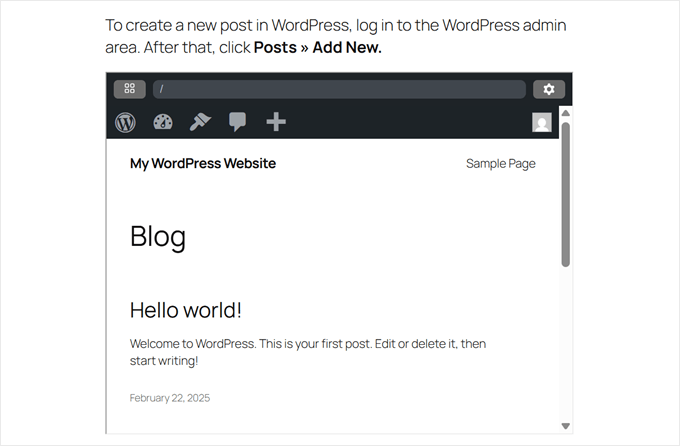680x446 pixels.
Task: Open the Sample Page menu link
Action: [x=500, y=164]
